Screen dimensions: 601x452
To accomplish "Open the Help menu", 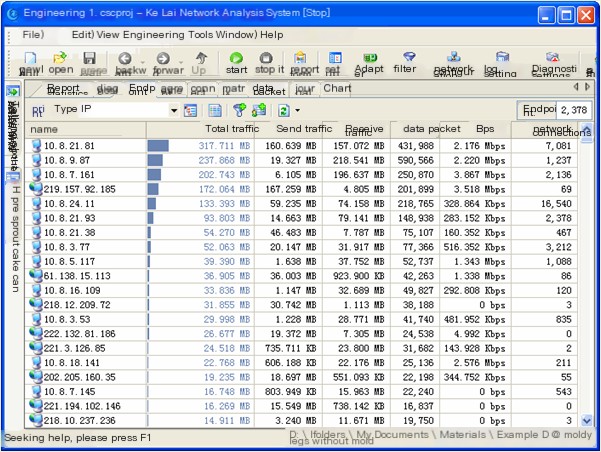I will (272, 35).
